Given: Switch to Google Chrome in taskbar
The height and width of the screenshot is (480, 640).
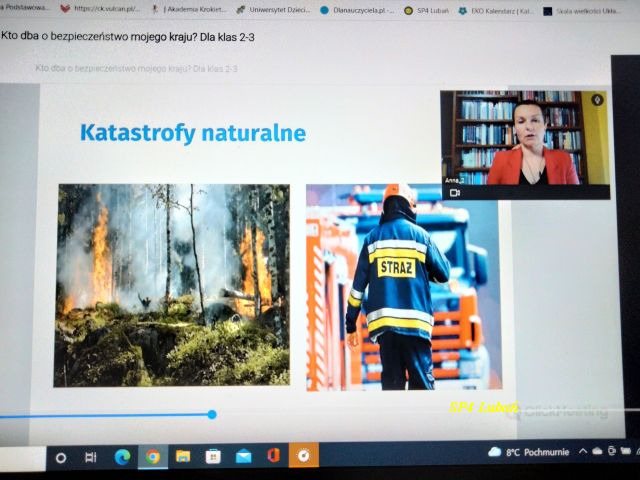Looking at the screenshot, I should tap(153, 456).
